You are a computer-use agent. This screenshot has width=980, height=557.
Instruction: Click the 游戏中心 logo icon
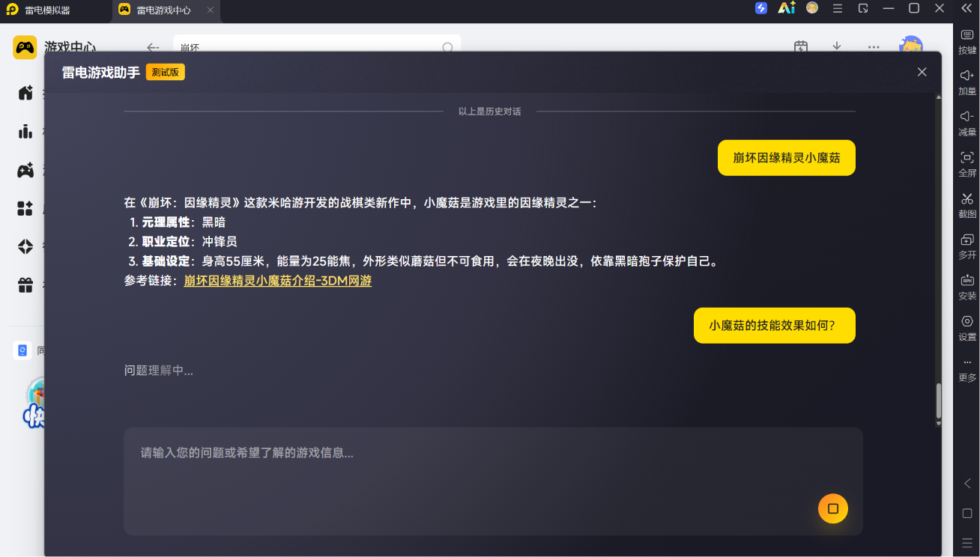point(25,47)
